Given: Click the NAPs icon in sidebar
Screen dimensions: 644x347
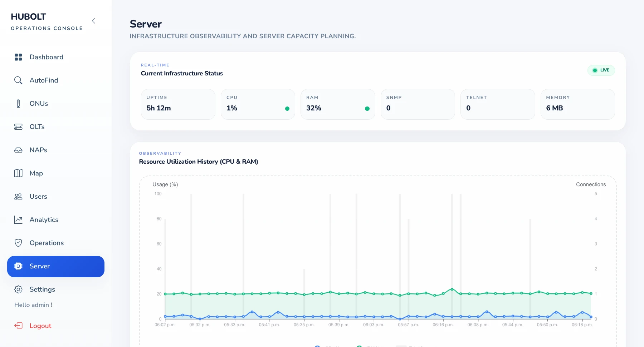Looking at the screenshot, I should (18, 150).
